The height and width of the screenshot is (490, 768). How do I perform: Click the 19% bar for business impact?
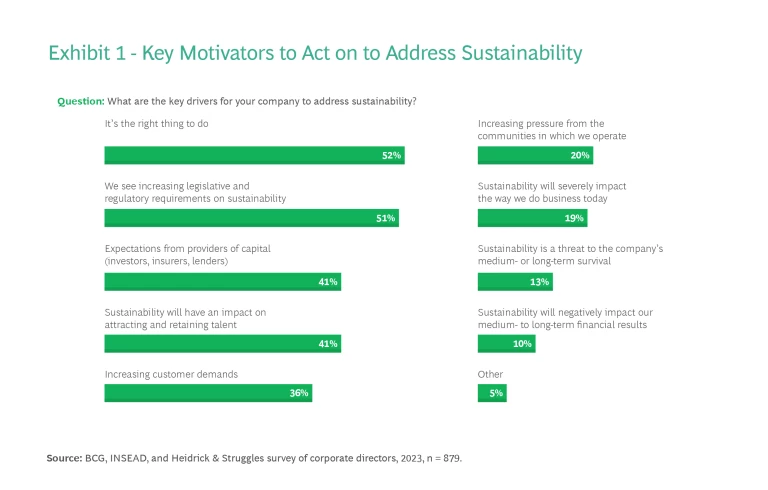coord(532,218)
